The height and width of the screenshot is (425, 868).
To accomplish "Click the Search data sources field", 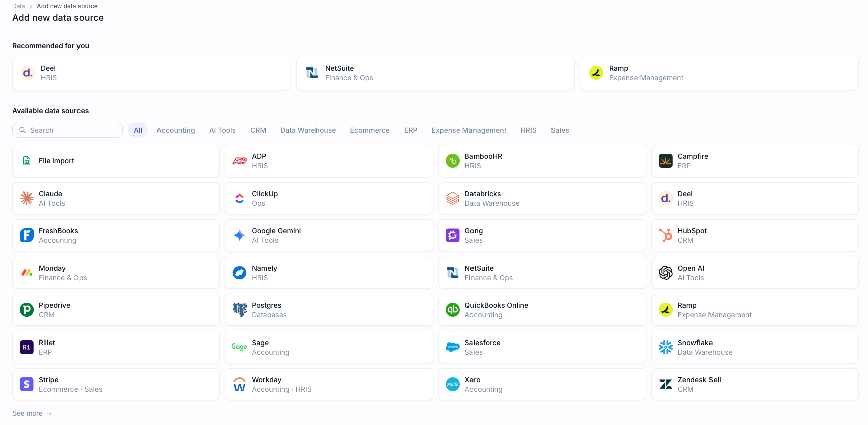I will click(67, 130).
